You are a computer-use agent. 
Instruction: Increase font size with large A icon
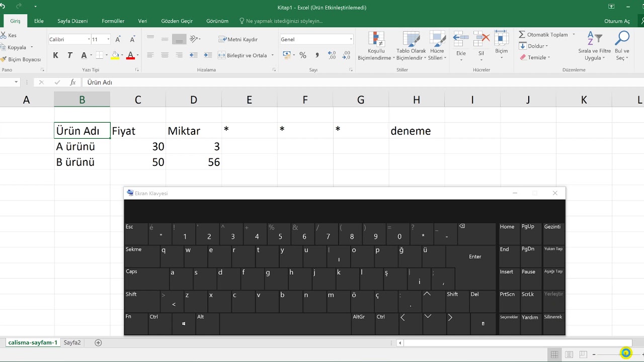118,39
